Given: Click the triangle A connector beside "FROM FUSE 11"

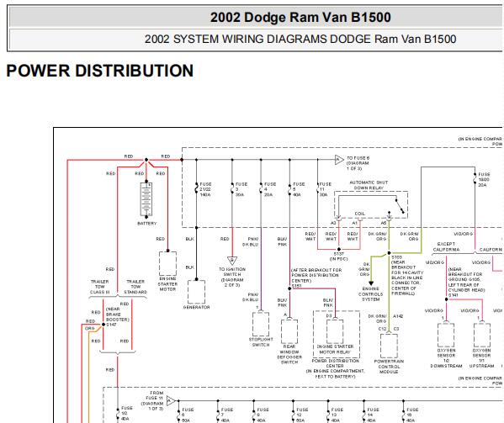Looking at the screenshot, I should click(x=171, y=401).
